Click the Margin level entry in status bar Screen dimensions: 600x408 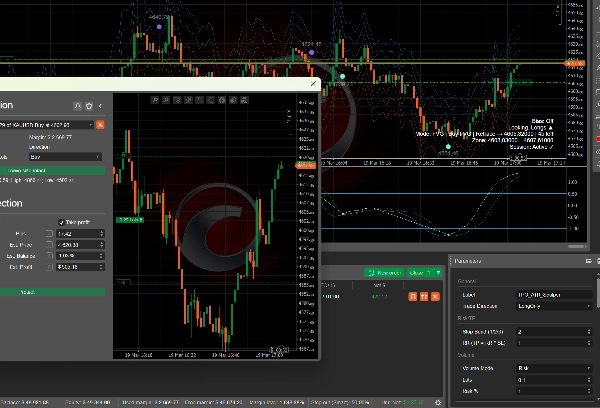pyautogui.click(x=277, y=402)
